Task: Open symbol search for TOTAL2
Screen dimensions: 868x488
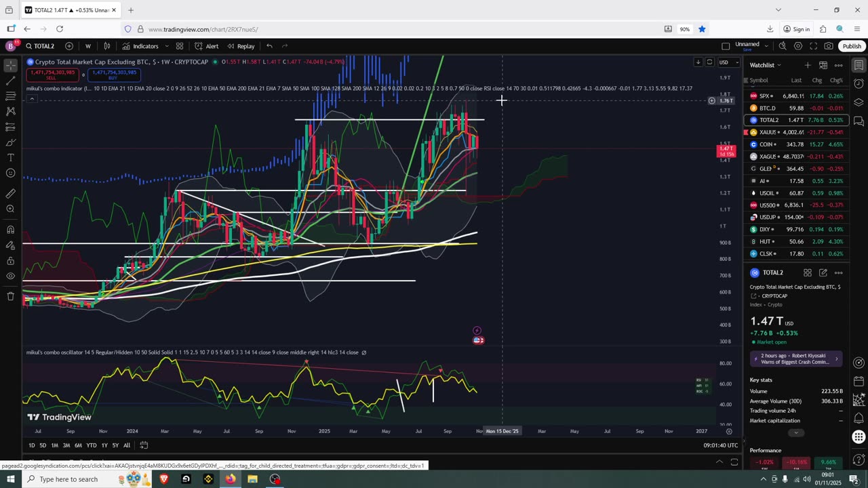Action: [x=39, y=46]
